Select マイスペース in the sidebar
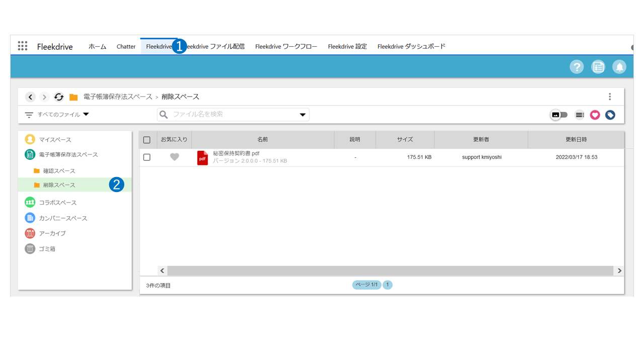This screenshot has width=644, height=362. click(55, 139)
